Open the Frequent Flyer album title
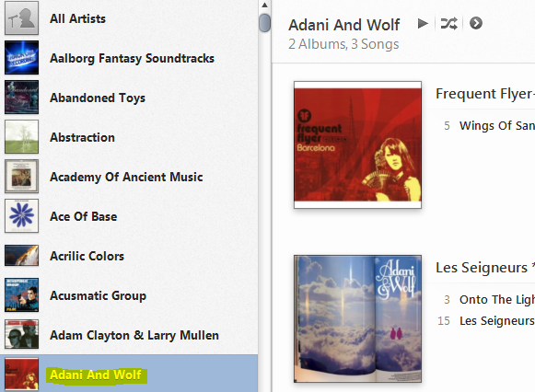This screenshot has height=392, width=535. pos(485,94)
